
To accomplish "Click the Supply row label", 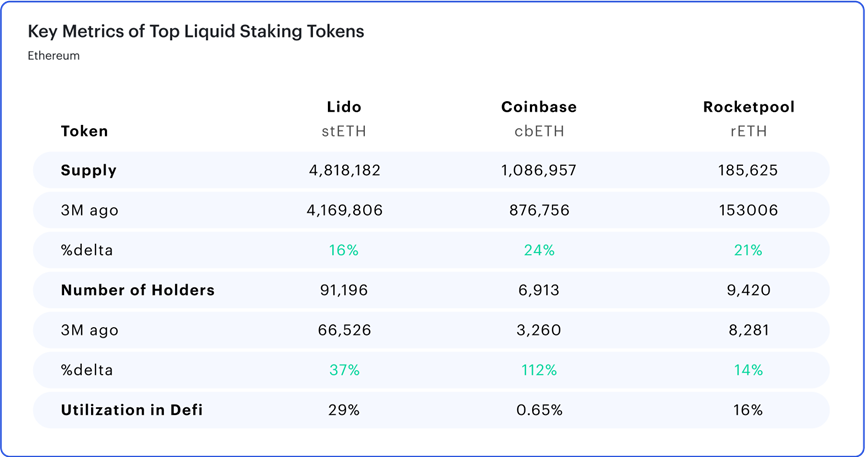I will point(89,170).
